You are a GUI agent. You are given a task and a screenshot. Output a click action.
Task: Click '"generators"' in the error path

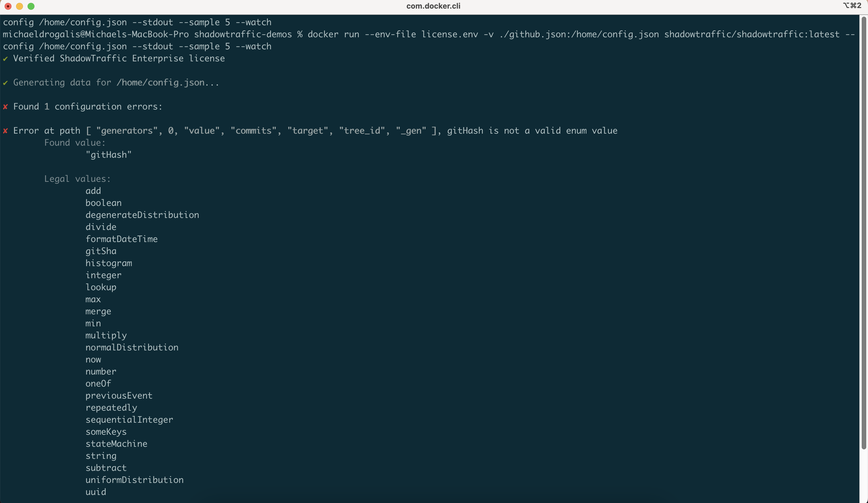[x=126, y=131]
